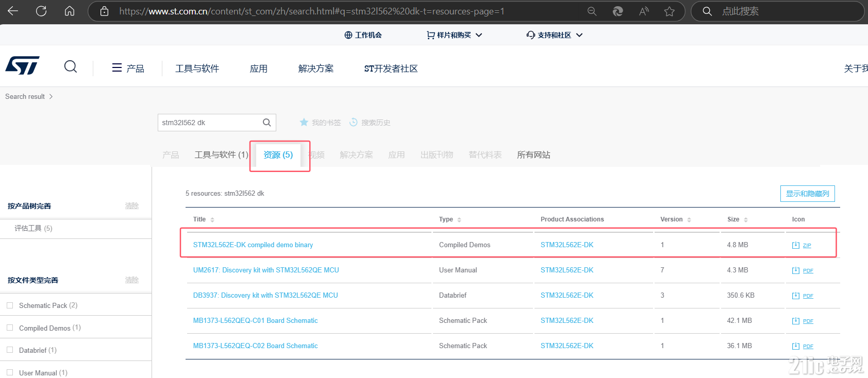This screenshot has height=378, width=868.
Task: View site info via the lock icon
Action: [x=104, y=11]
